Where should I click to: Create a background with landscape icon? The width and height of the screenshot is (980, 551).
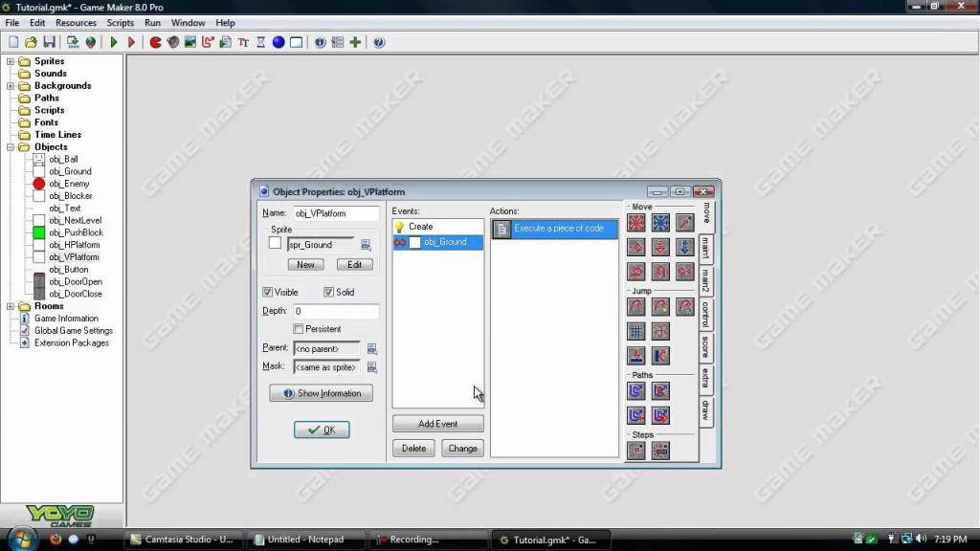point(190,42)
